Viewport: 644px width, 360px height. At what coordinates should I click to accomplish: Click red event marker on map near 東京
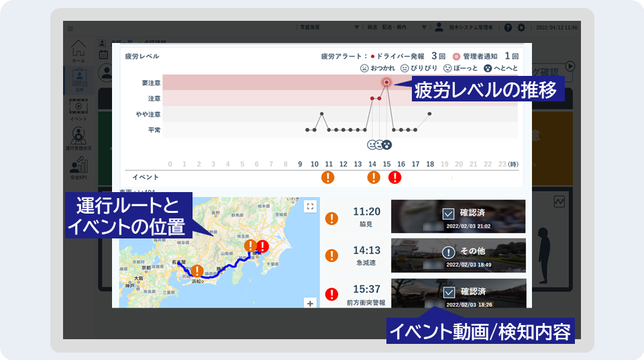click(262, 246)
